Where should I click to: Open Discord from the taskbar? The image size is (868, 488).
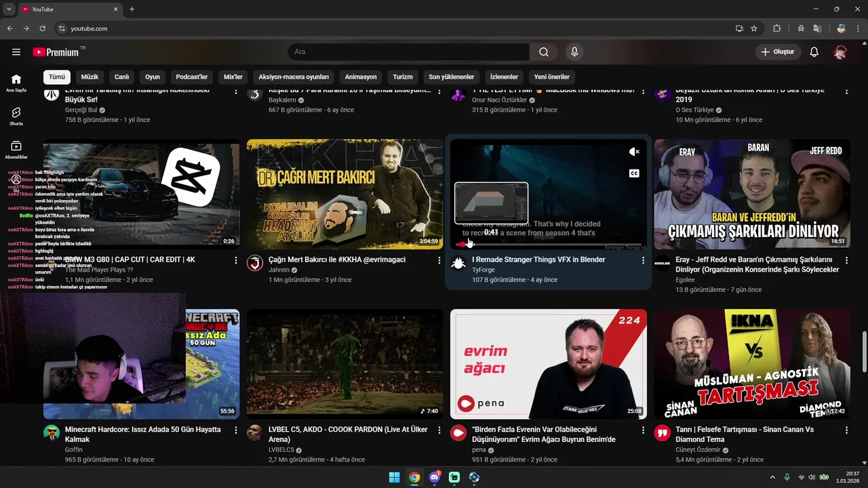coord(435,477)
